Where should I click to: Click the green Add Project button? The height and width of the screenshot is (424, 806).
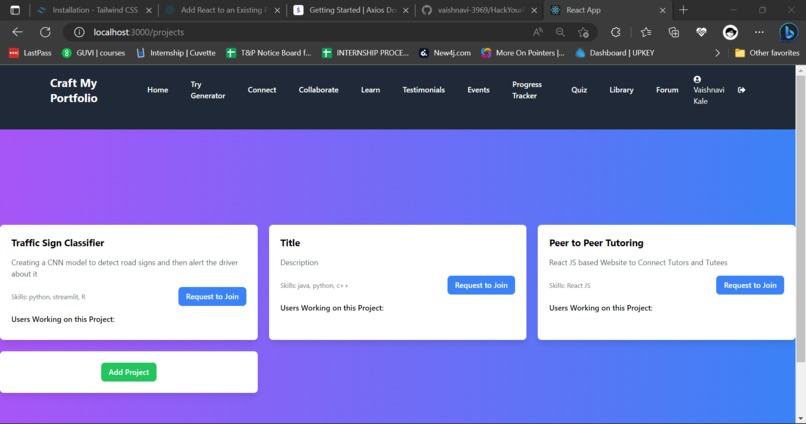(129, 372)
